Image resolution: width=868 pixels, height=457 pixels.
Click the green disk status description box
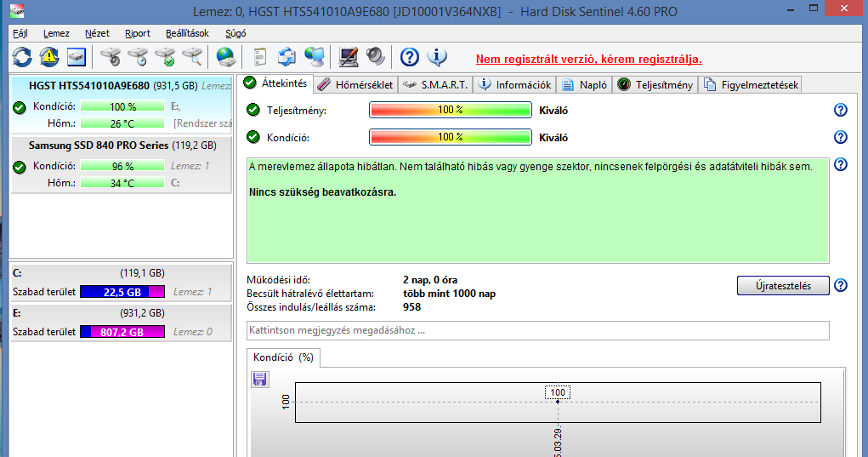pos(538,210)
